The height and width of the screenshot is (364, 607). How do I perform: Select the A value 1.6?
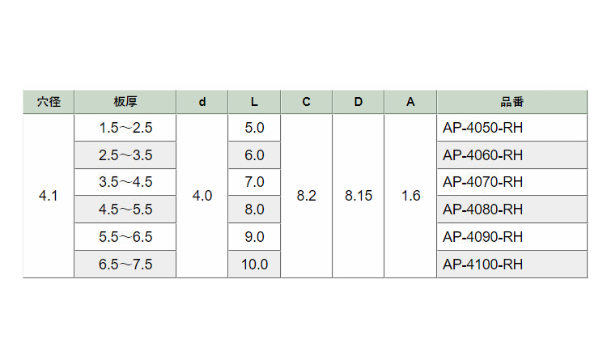pyautogui.click(x=410, y=196)
